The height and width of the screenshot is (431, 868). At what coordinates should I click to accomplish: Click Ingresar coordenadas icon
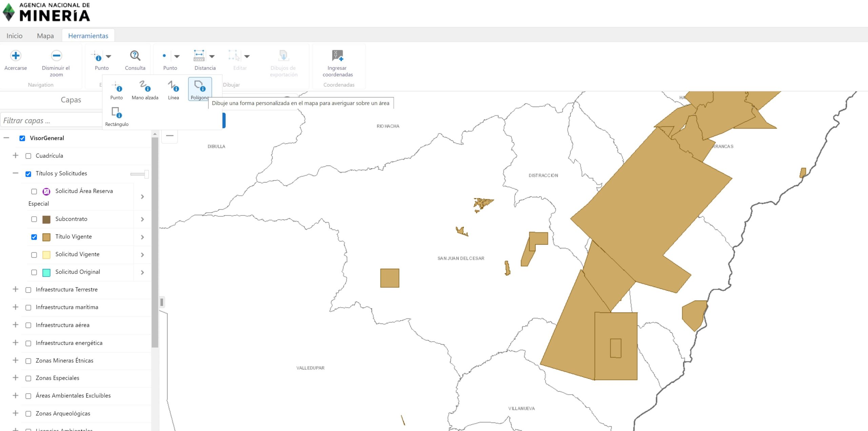(x=337, y=56)
